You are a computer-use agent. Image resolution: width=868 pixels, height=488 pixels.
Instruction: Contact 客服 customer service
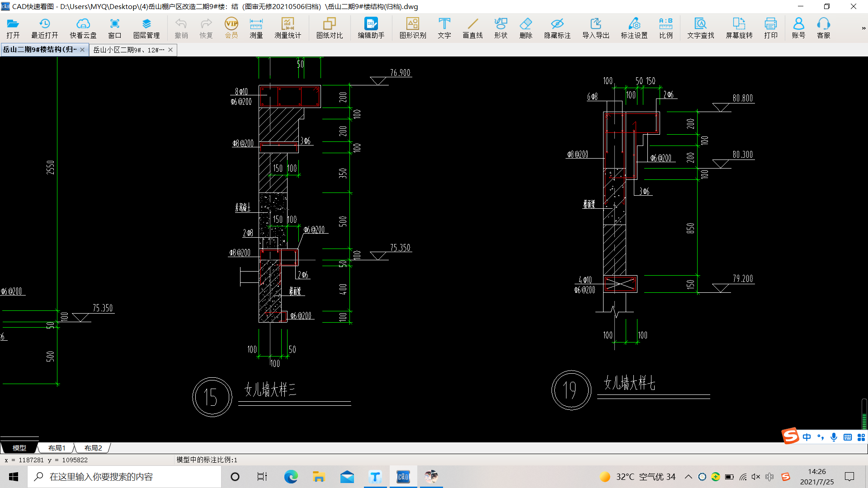pyautogui.click(x=824, y=28)
